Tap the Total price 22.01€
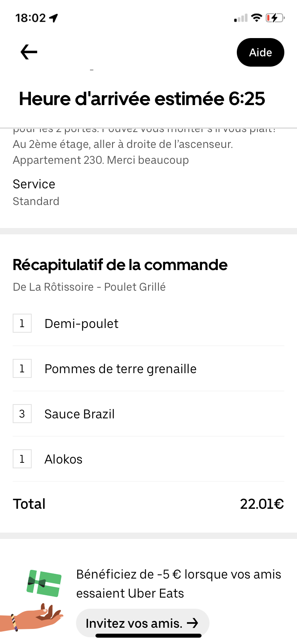Image resolution: width=297 pixels, height=644 pixels. [x=262, y=504]
